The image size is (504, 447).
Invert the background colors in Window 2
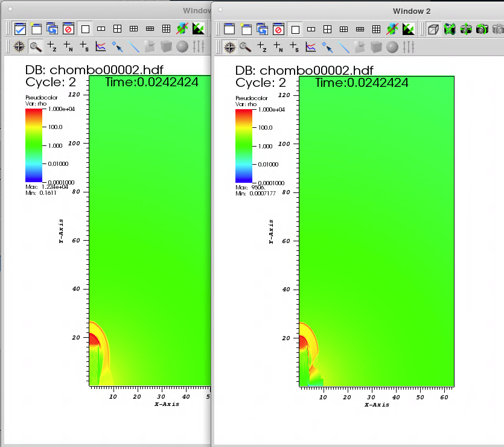point(409,29)
